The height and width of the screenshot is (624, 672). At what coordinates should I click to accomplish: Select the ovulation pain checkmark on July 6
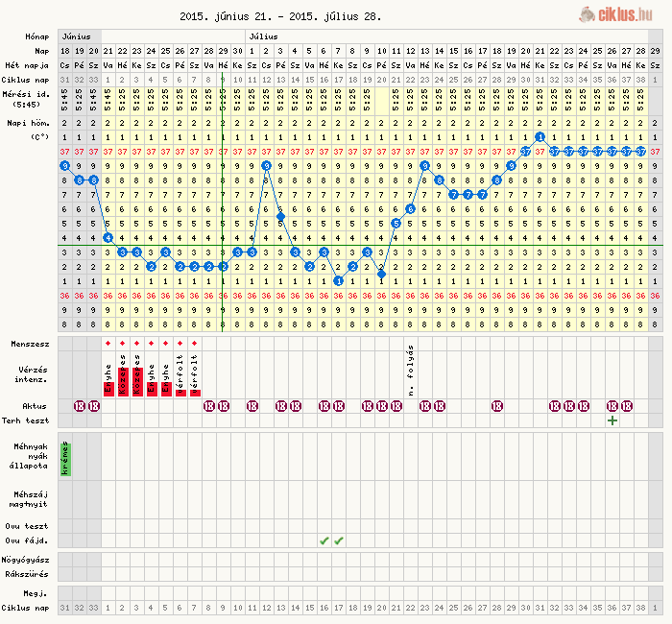[324, 540]
